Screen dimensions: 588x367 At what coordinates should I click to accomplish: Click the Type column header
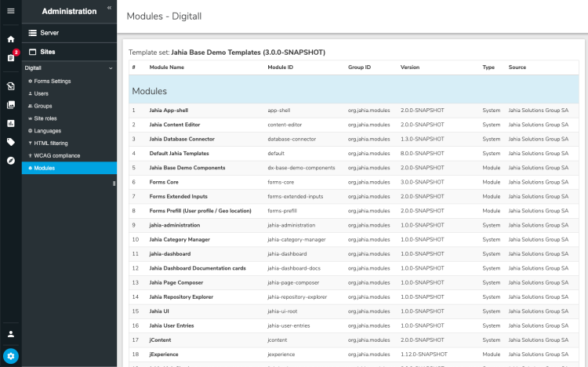(488, 67)
